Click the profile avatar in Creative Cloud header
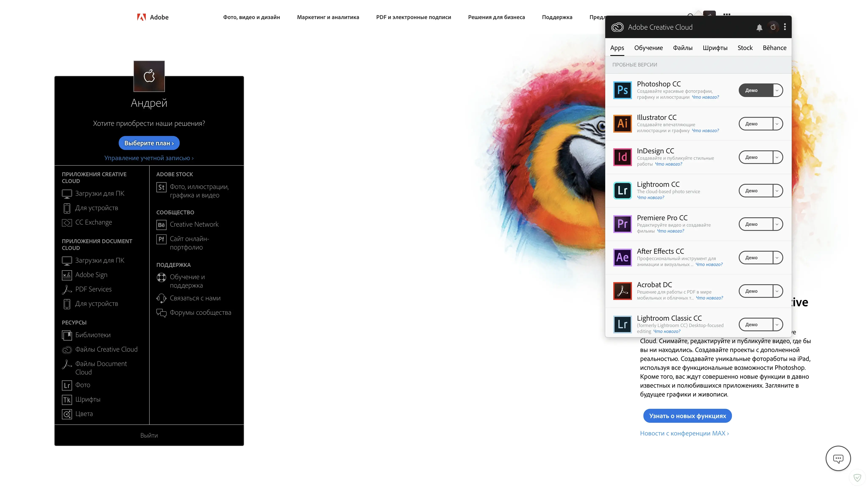This screenshot has width=868, height=488. click(x=773, y=27)
